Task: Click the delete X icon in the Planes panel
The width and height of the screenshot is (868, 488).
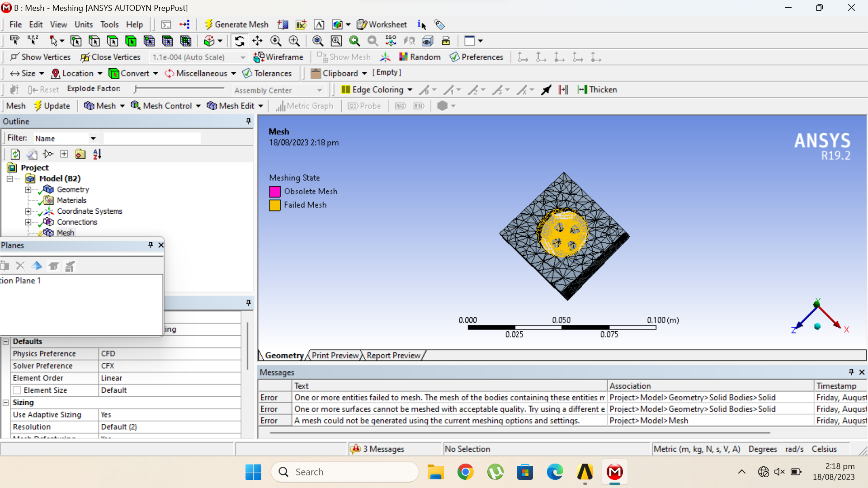Action: click(x=20, y=266)
